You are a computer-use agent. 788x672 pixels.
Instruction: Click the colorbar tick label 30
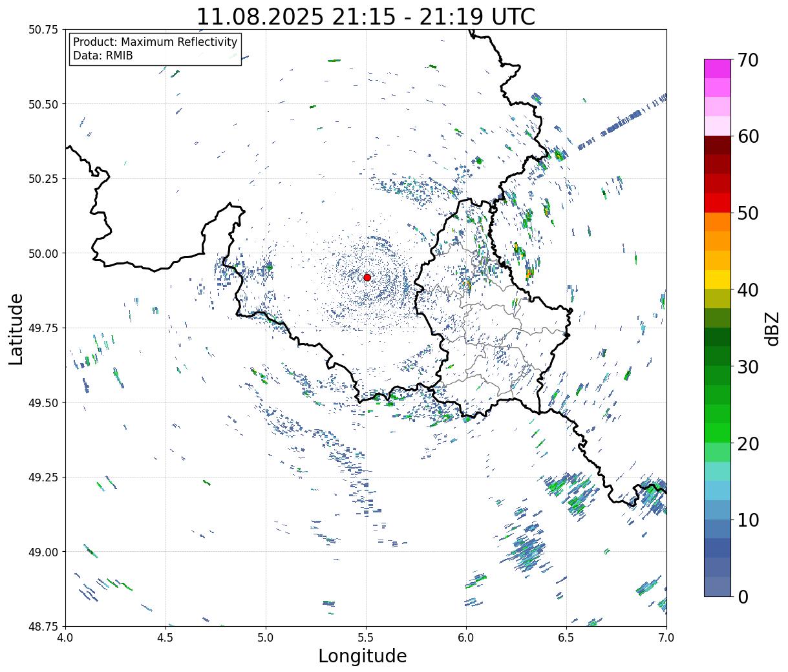[x=747, y=367]
